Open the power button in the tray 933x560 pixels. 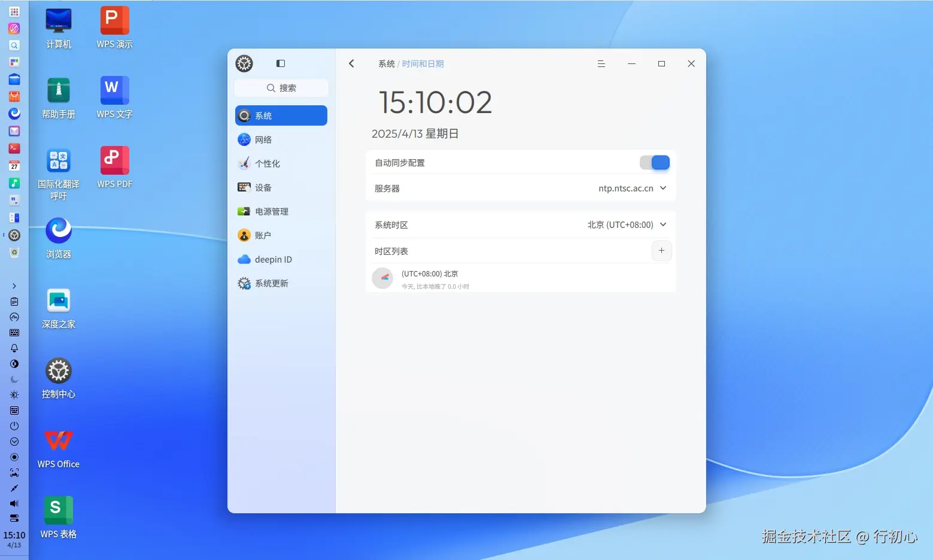pos(14,426)
